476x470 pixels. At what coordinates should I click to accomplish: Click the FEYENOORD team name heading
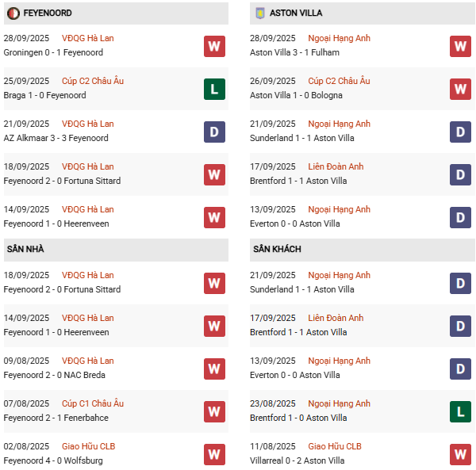point(48,13)
